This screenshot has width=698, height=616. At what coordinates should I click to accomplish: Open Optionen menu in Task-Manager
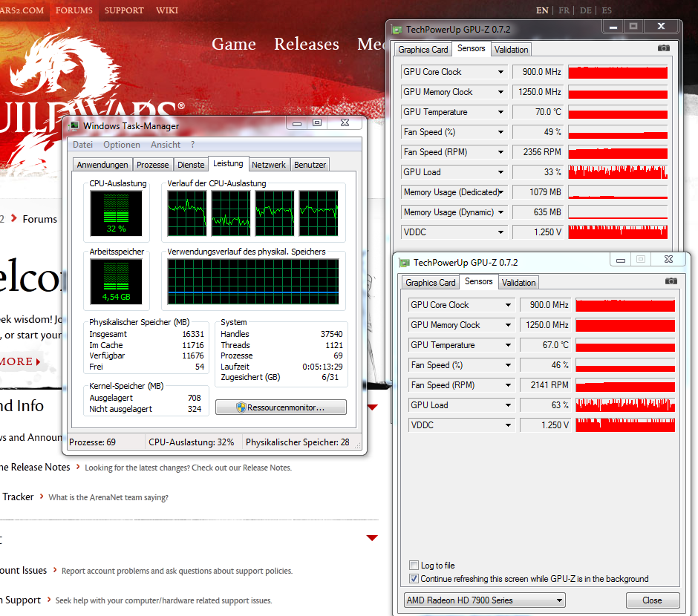click(x=122, y=145)
